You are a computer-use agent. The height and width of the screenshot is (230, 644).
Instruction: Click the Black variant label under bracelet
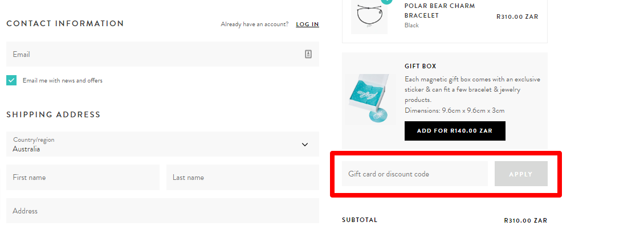411,26
